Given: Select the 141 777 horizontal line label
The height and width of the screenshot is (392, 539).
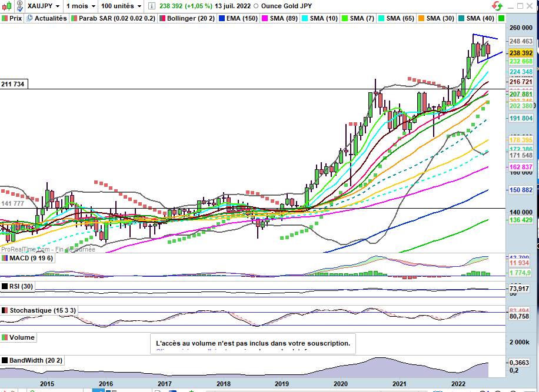Looking at the screenshot, I should click(13, 203).
